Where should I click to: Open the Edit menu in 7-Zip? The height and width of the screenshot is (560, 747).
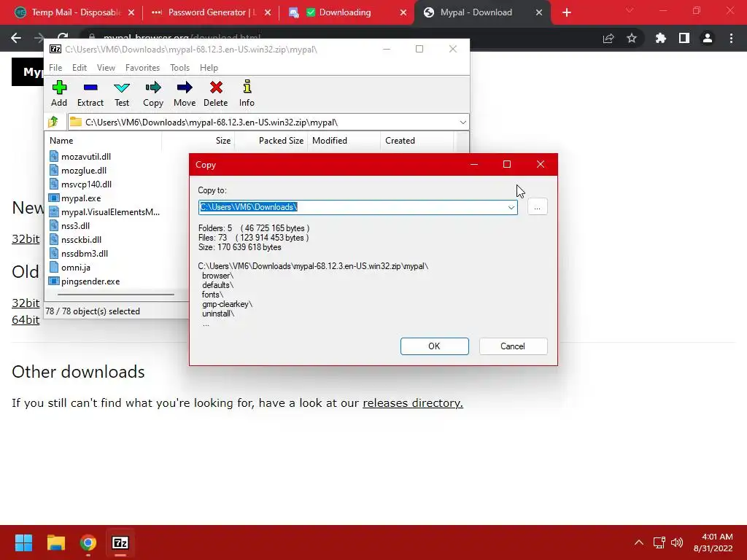pyautogui.click(x=79, y=68)
